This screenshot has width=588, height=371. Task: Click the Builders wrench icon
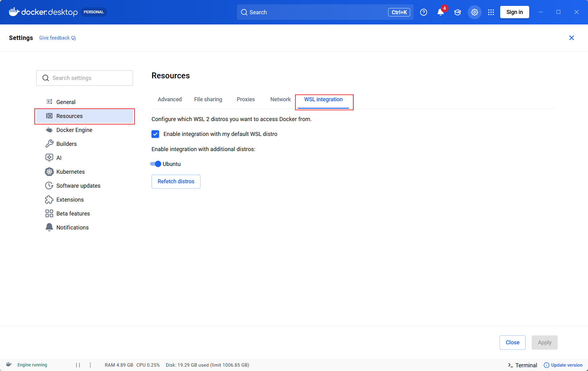pos(49,144)
